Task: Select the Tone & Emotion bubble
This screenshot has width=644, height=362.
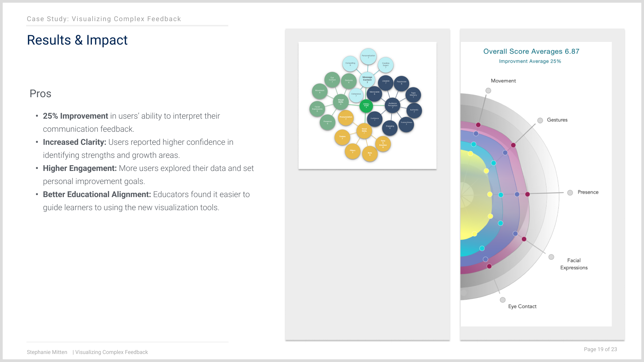Action: [383, 144]
